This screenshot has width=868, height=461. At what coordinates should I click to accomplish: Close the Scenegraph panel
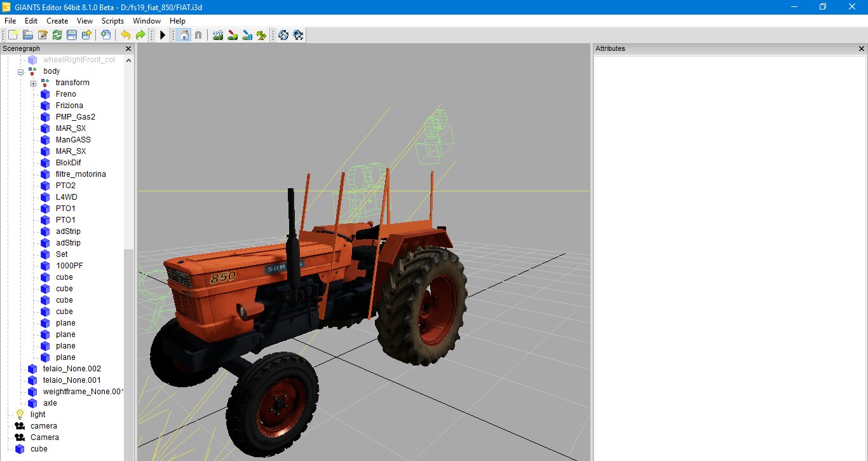128,48
